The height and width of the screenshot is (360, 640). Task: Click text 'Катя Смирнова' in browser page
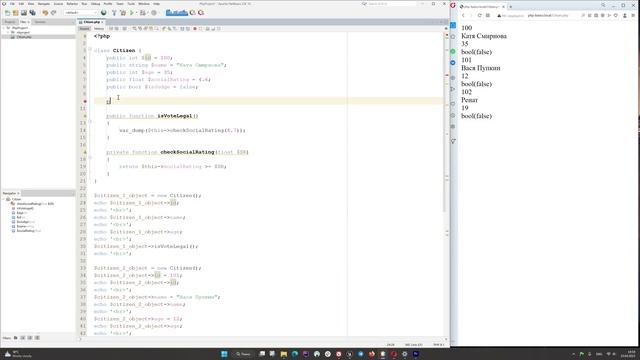coord(484,36)
